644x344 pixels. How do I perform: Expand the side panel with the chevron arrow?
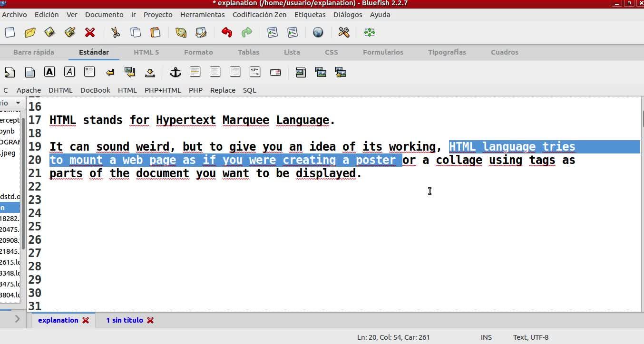17,319
